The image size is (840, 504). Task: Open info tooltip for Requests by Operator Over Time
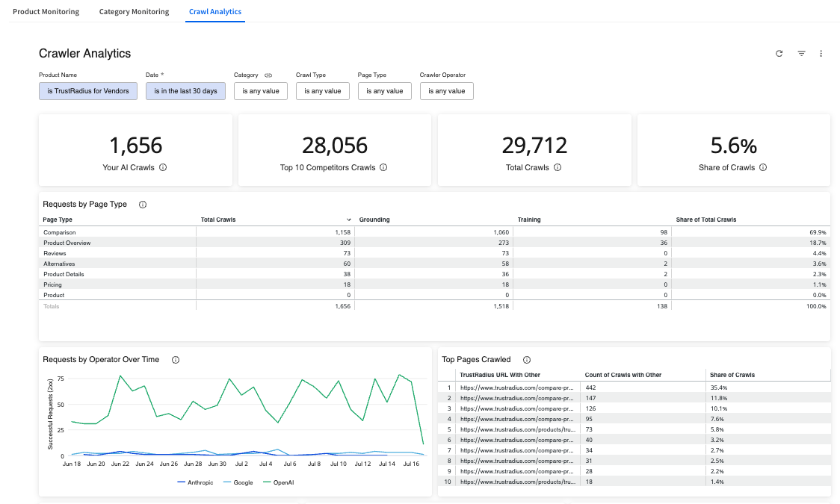(175, 360)
